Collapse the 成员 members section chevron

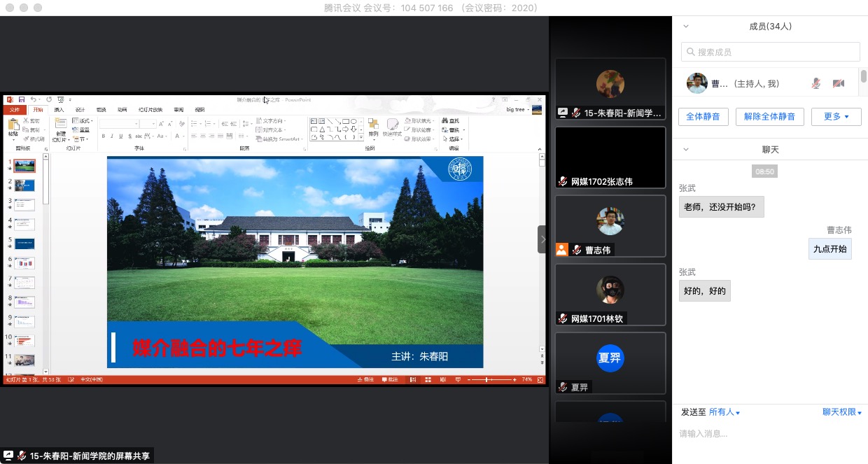pos(686,27)
